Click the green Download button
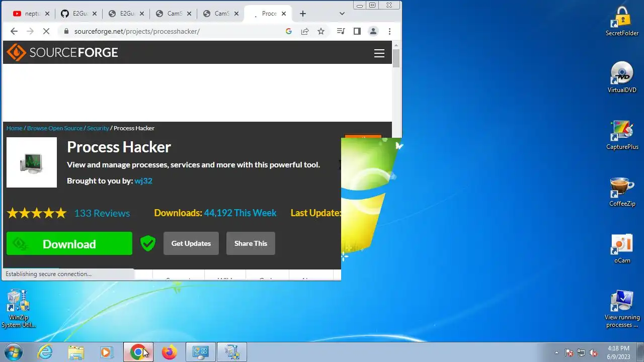This screenshot has height=362, width=644. (69, 244)
